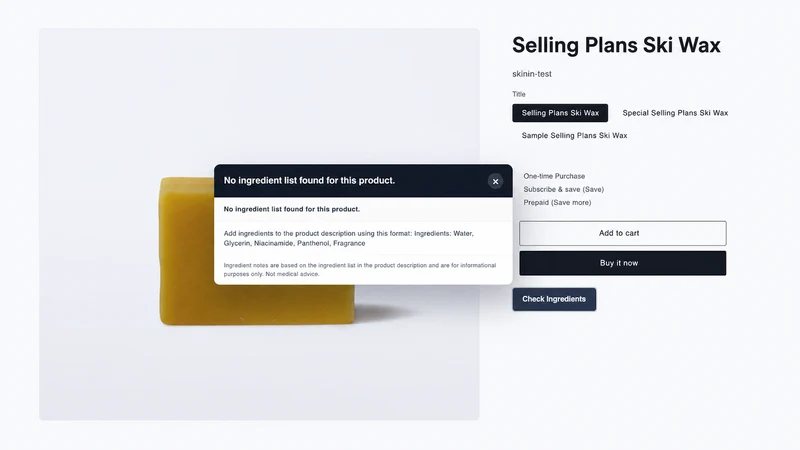Pick the Sample Selling Plans Ski Wax variant
This screenshot has height=450, width=800.
tap(574, 135)
